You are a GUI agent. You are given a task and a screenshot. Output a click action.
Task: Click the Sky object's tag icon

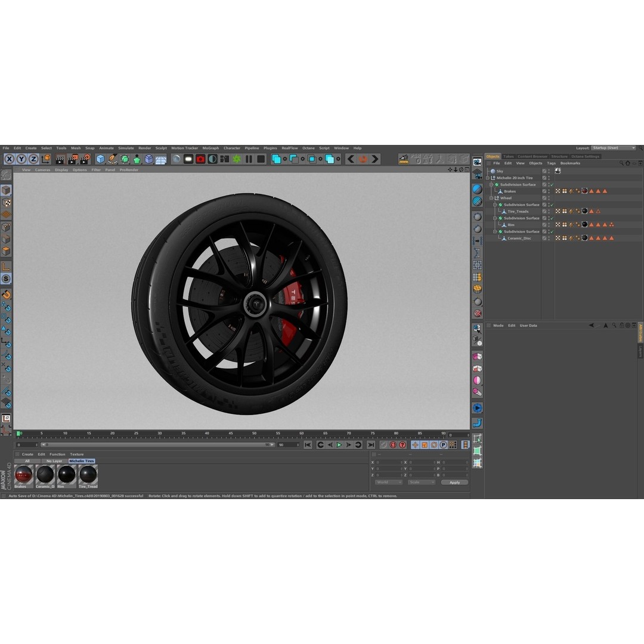(x=558, y=171)
